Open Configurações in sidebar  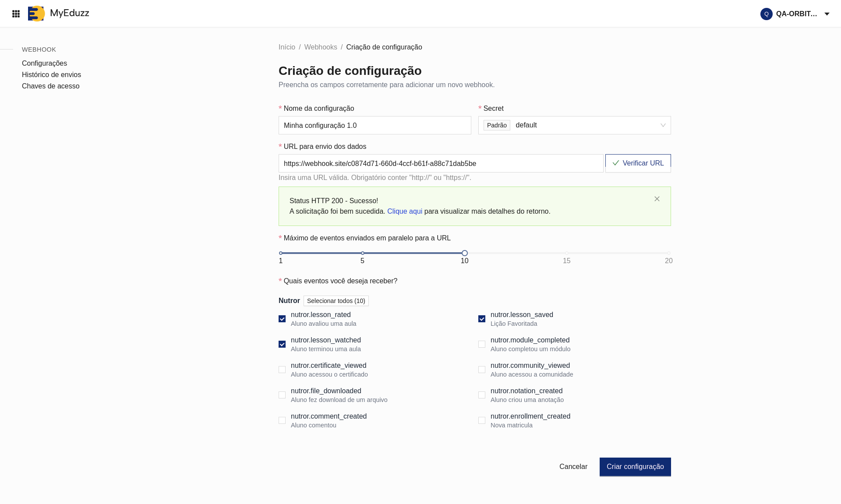coord(44,63)
